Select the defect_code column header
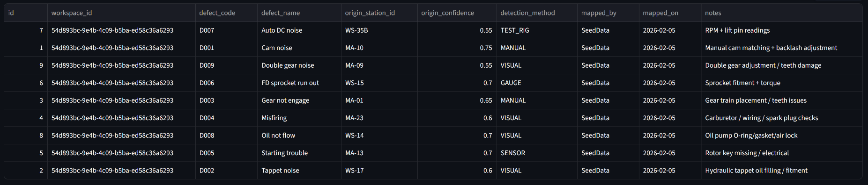 tap(226, 13)
